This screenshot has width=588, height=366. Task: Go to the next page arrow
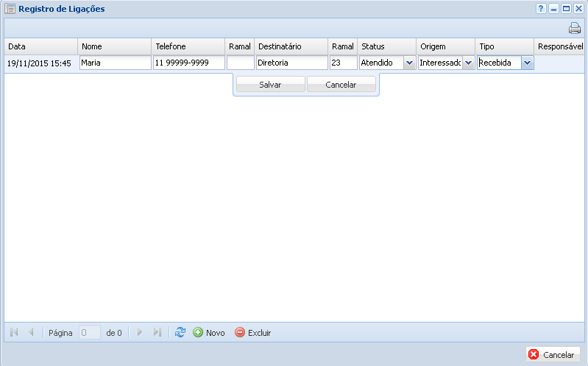[140, 333]
